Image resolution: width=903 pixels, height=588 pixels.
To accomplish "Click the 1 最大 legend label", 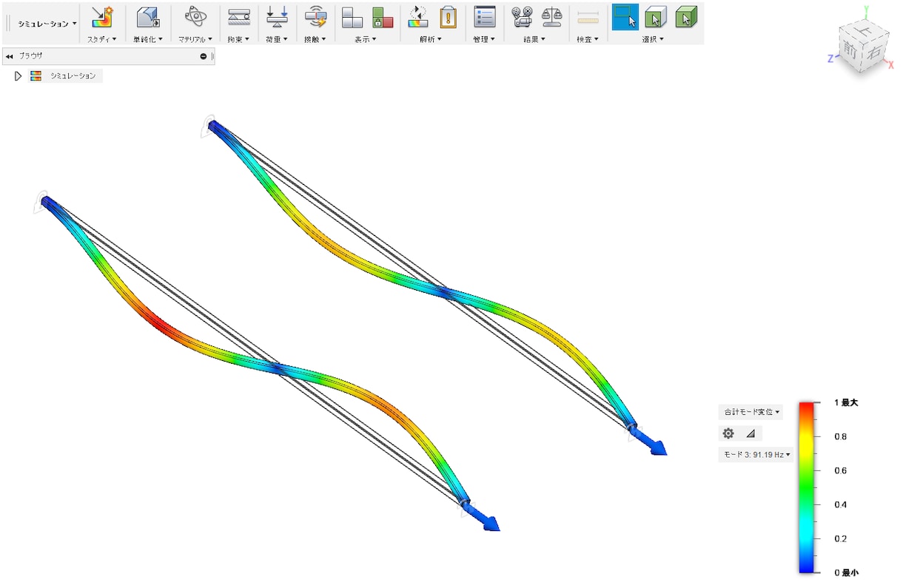I will coord(846,402).
